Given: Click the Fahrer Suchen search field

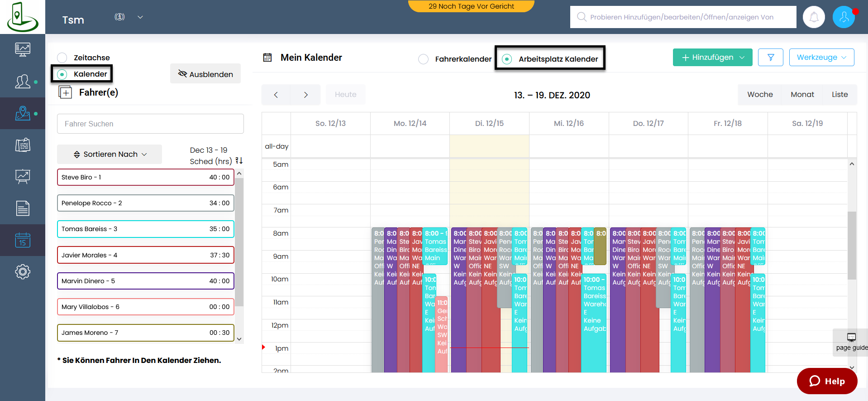Looking at the screenshot, I should (150, 124).
